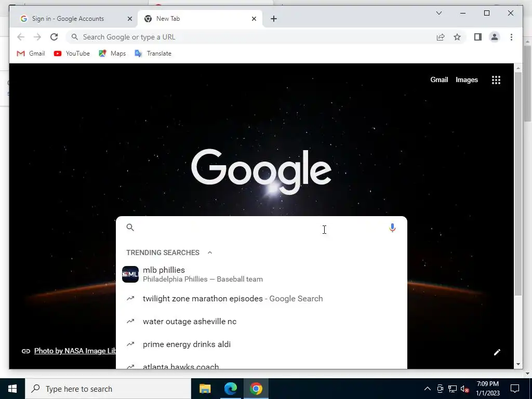Open the muted volume tray icon
532x399 pixels.
(x=465, y=389)
